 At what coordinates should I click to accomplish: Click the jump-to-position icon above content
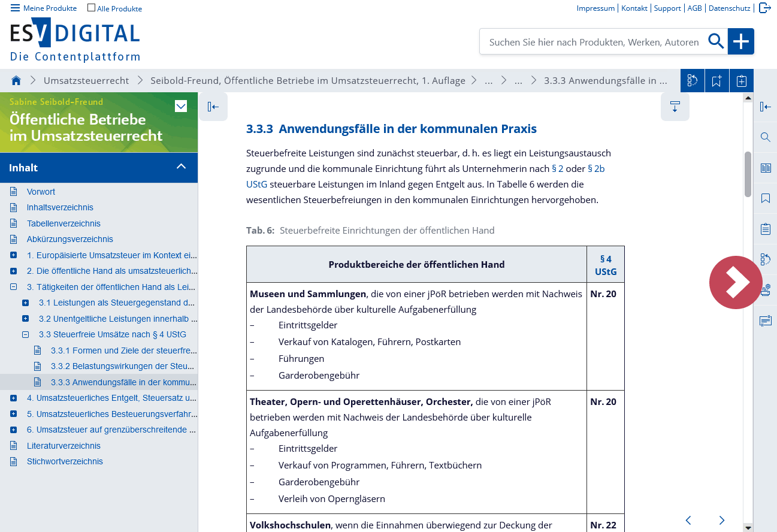(x=675, y=107)
